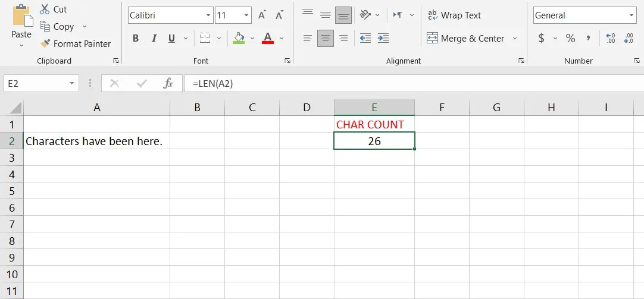This screenshot has height=299, width=644.
Task: Apply cell borders icon
Action: (205, 39)
